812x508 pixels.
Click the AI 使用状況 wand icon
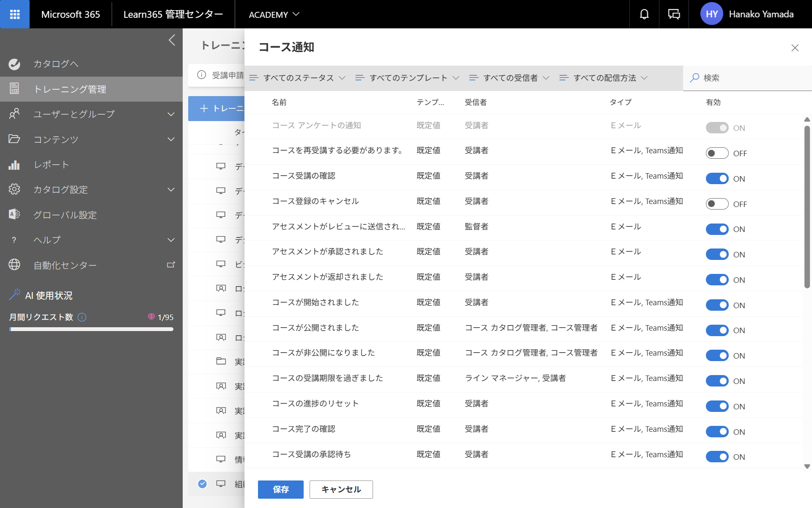(14, 295)
